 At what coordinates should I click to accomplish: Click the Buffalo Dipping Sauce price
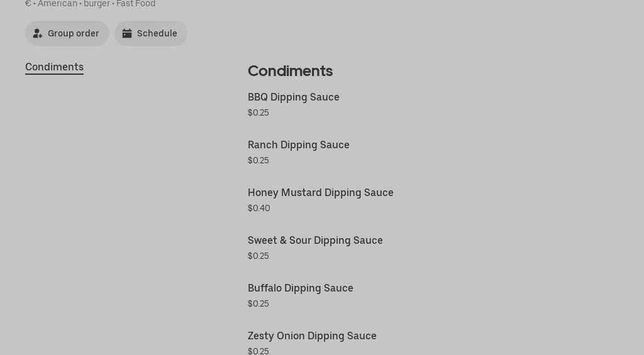pos(258,303)
